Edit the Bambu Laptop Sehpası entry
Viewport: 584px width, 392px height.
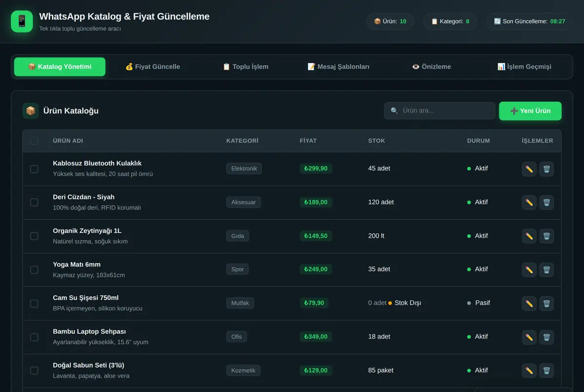pos(529,337)
